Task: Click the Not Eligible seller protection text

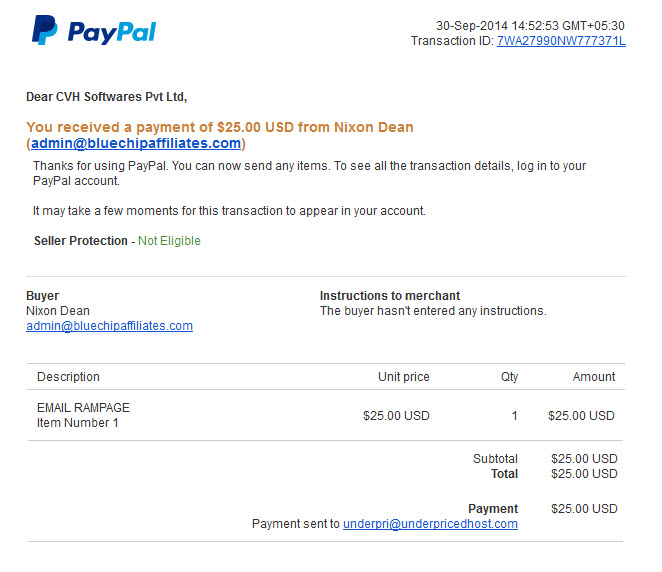Action: (169, 241)
